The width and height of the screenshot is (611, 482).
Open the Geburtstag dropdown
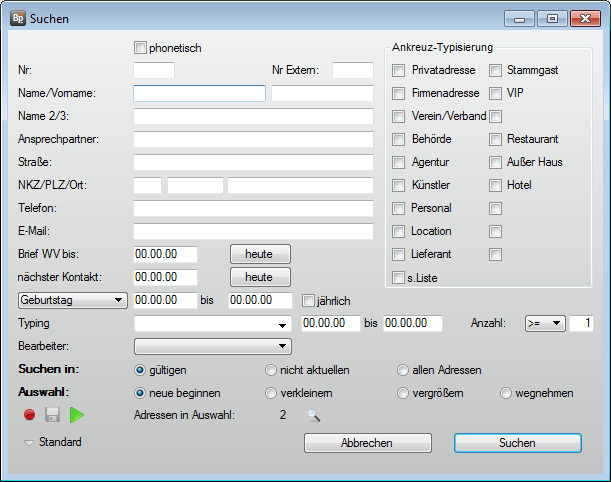(x=71, y=300)
